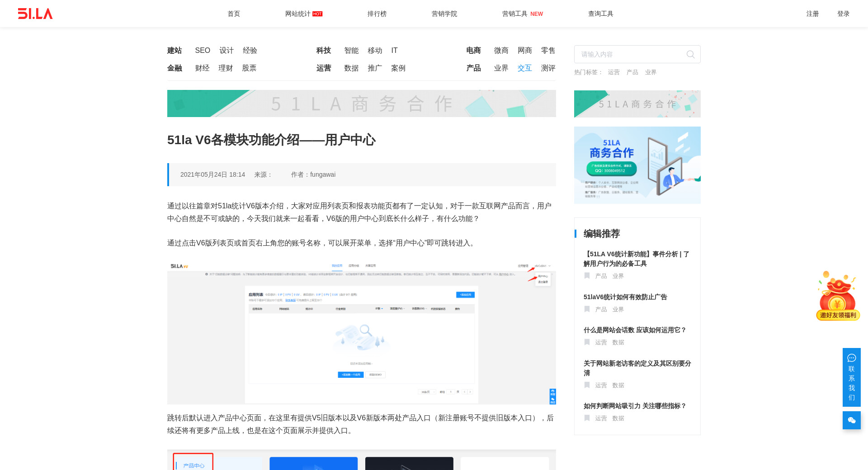This screenshot has width=868, height=470.
Task: Click the HOT badge beside 网站统计
Action: point(317,14)
